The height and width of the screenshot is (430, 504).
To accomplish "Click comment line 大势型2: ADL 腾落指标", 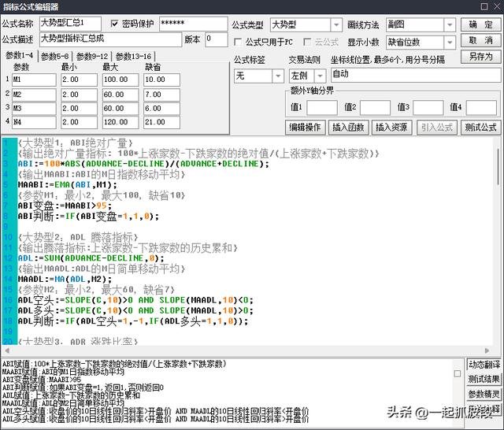I will pyautogui.click(x=78, y=238).
